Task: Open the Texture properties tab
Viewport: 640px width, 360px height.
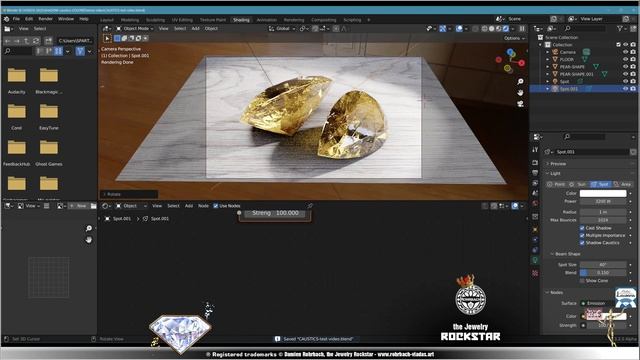Action: [535, 273]
